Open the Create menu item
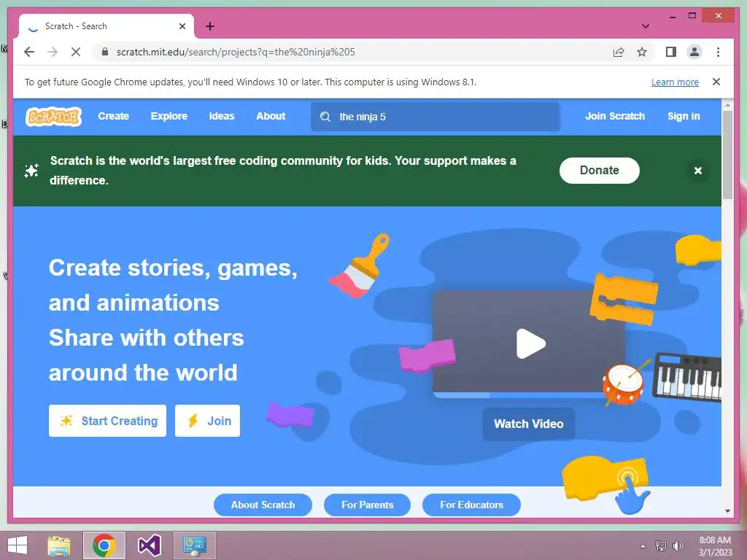 (x=113, y=116)
